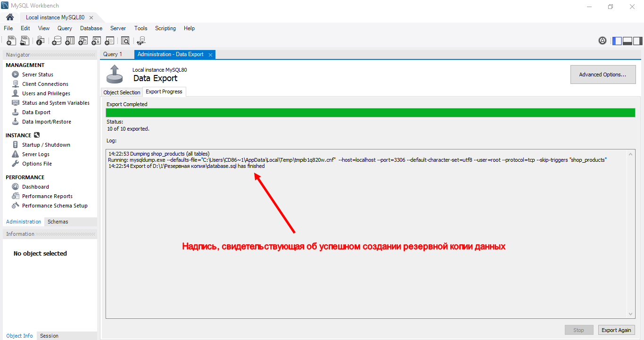Viewport: 644px width, 340px height.
Task: Click the 'Dumping shop_products (all tables)' log line
Action: coord(159,154)
